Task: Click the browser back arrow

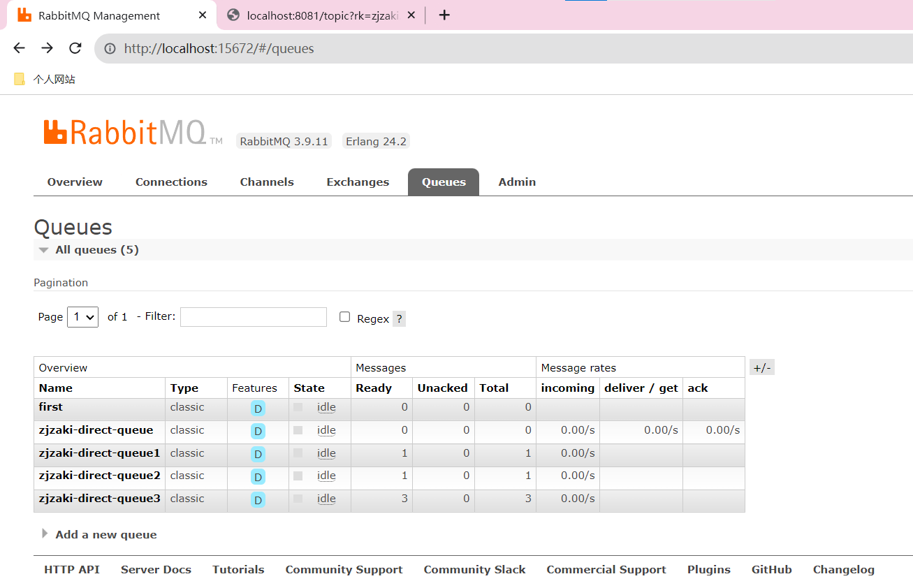Action: [x=19, y=48]
